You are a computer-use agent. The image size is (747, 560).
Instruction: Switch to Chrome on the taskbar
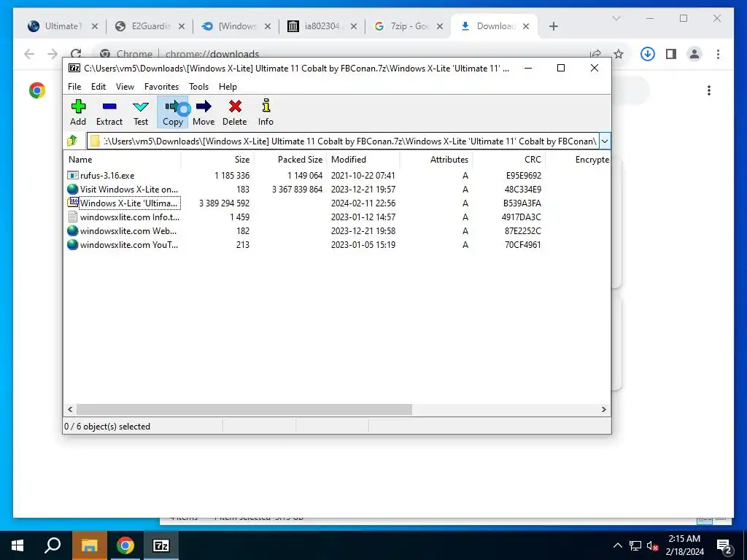pyautogui.click(x=125, y=545)
